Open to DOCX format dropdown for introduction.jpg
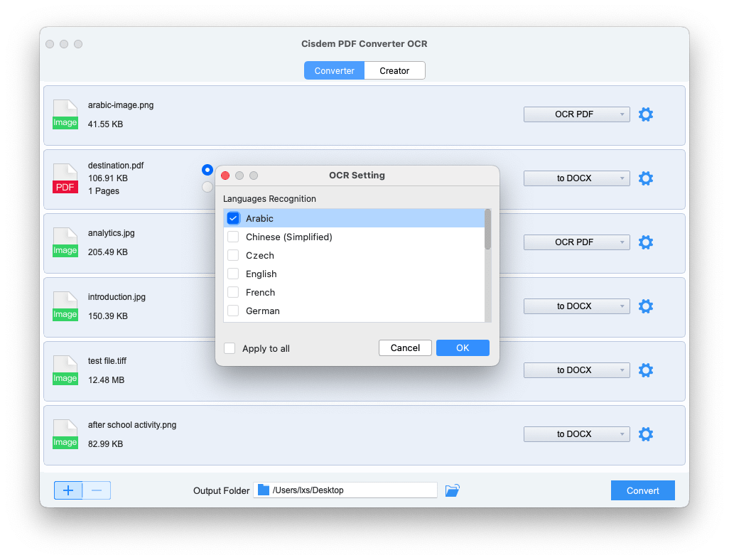The image size is (729, 560). point(576,306)
